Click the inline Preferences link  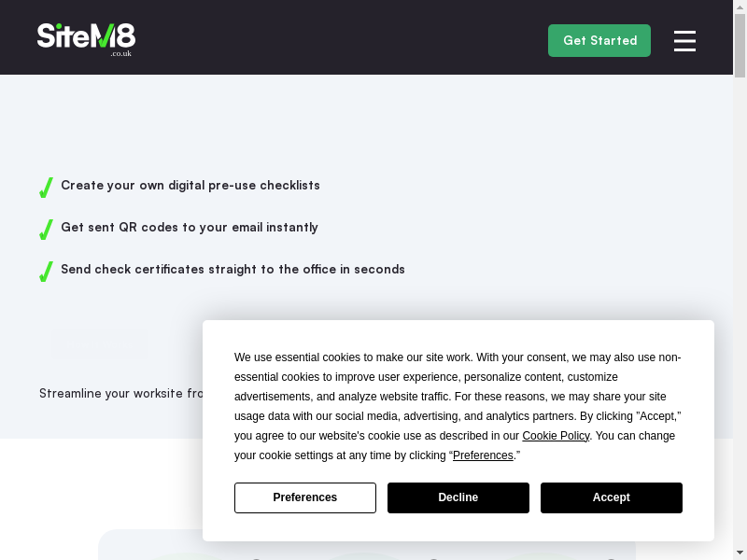point(483,455)
